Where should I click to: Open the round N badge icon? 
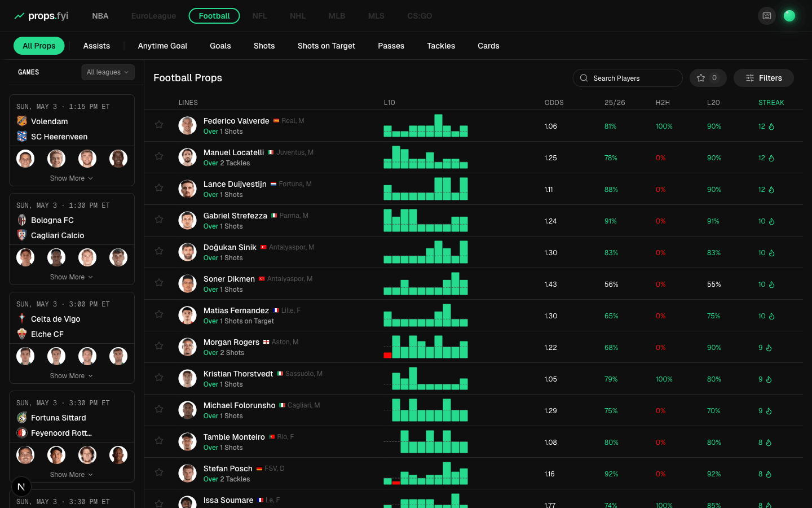click(x=21, y=487)
